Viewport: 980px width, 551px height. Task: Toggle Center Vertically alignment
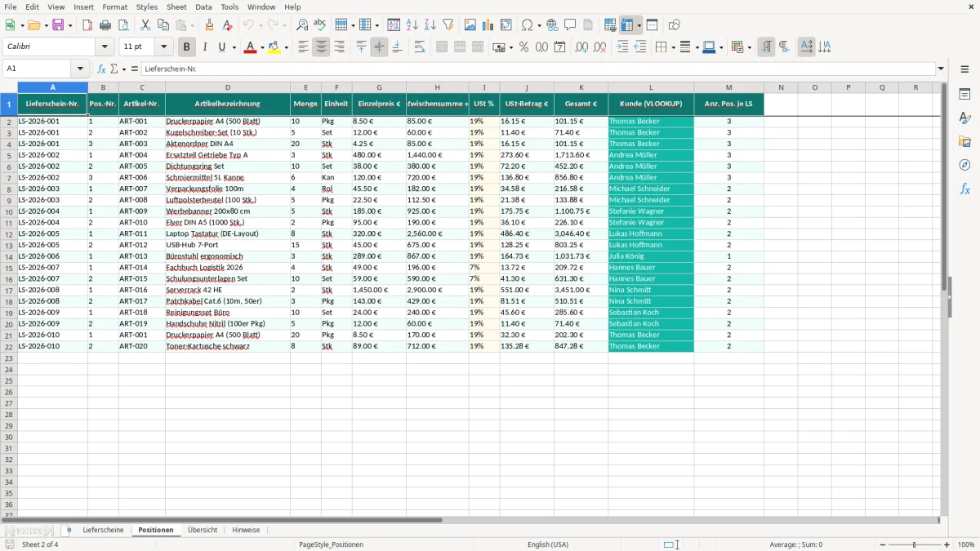pyautogui.click(x=379, y=47)
